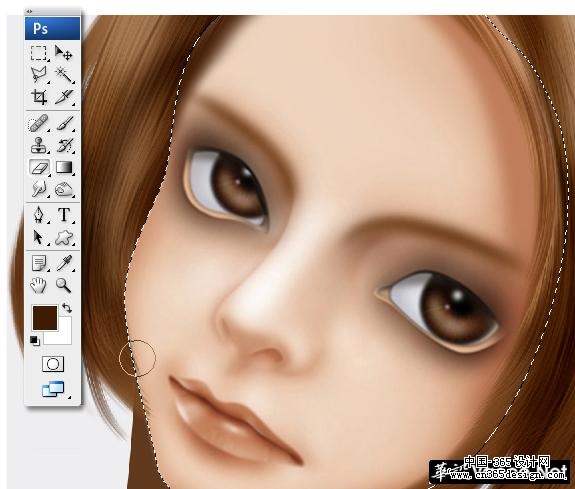Select the Rectangular Marquee tool
This screenshot has height=489, width=575.
39,53
